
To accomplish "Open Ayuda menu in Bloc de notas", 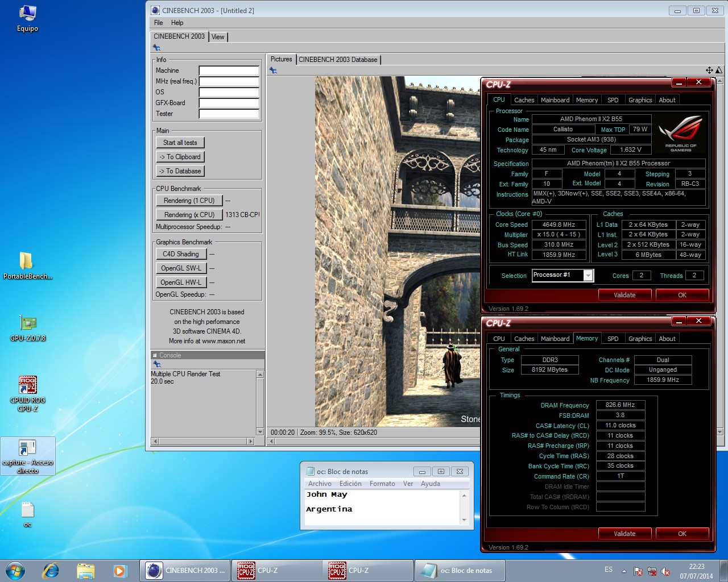I will (x=431, y=484).
